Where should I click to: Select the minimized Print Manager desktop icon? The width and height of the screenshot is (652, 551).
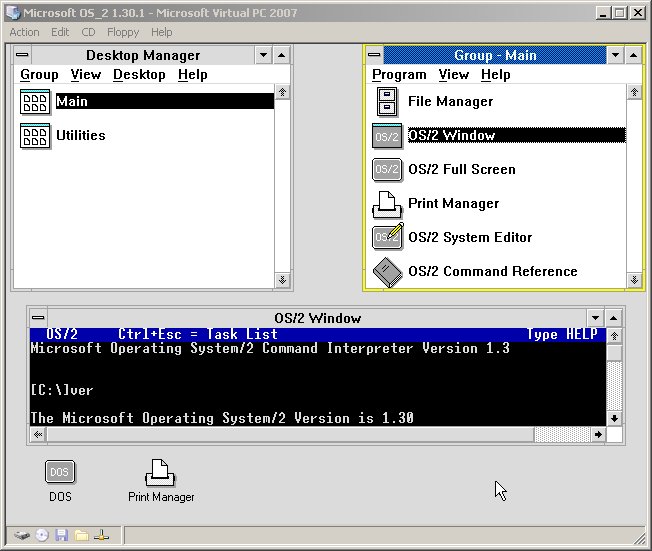click(x=160, y=472)
